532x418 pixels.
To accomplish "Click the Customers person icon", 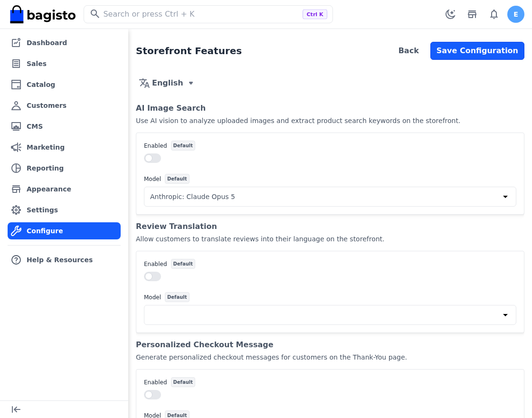I will tap(16, 105).
